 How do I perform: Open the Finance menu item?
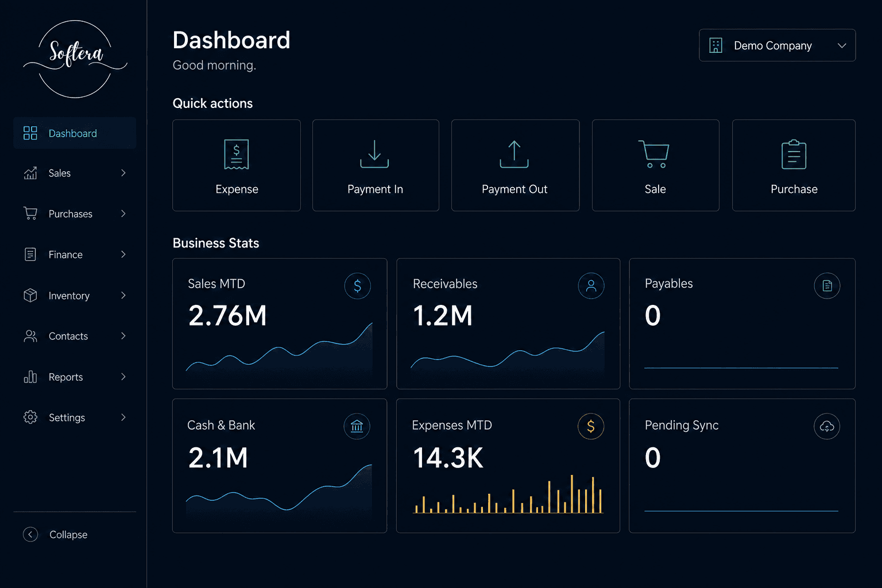tap(75, 254)
